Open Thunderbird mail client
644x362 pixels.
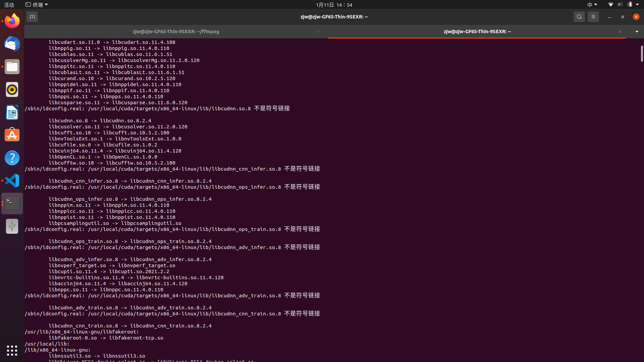(12, 44)
